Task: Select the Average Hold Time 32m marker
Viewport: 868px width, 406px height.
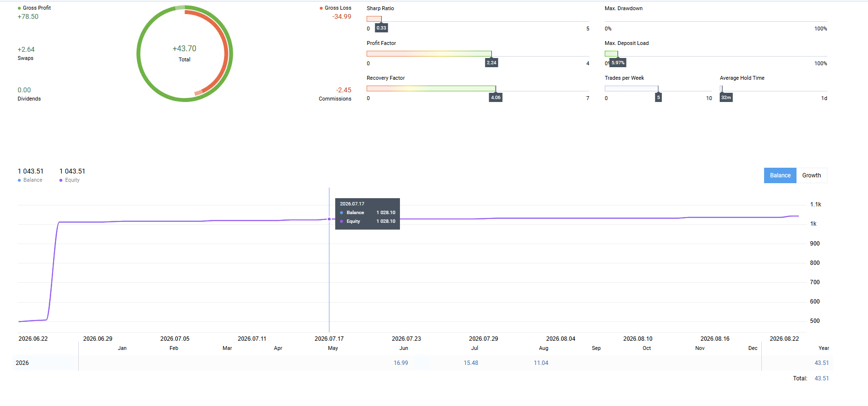Action: (x=726, y=98)
